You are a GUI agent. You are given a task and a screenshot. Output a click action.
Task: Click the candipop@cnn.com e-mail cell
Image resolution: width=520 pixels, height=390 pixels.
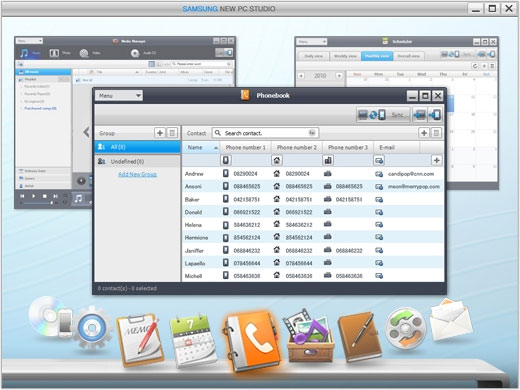(411, 174)
